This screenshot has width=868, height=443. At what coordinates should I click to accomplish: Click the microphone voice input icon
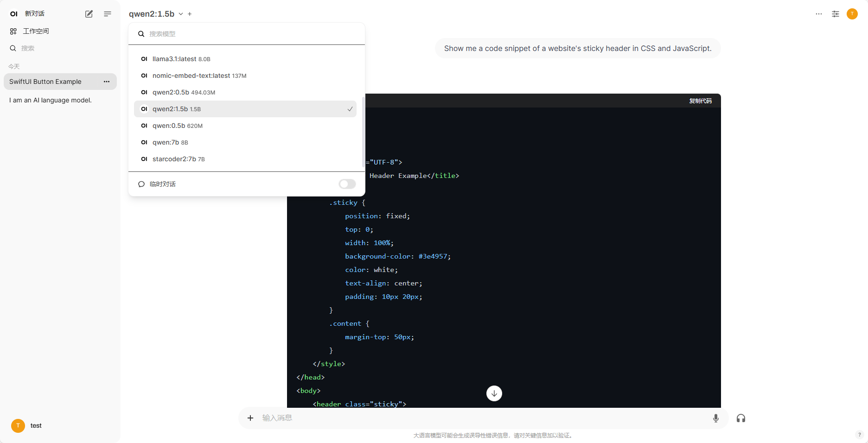[716, 418]
